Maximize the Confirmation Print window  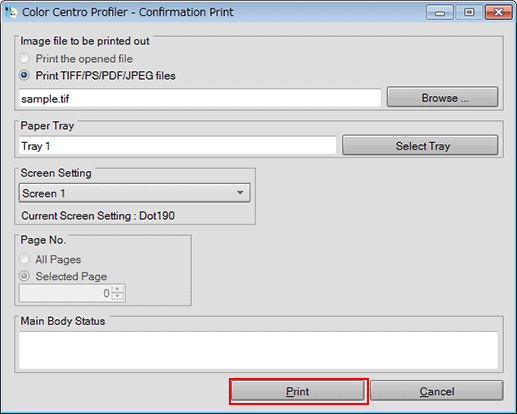click(469, 13)
